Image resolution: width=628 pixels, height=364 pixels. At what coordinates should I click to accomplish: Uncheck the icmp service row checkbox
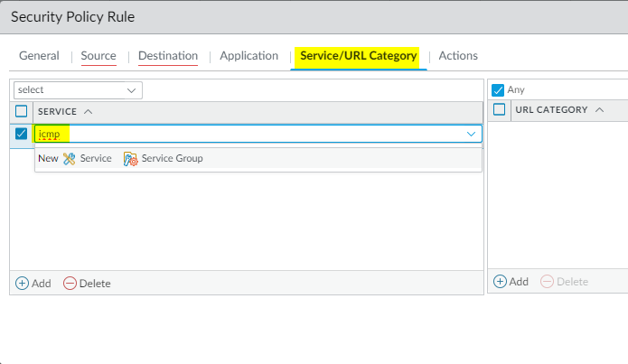point(22,134)
